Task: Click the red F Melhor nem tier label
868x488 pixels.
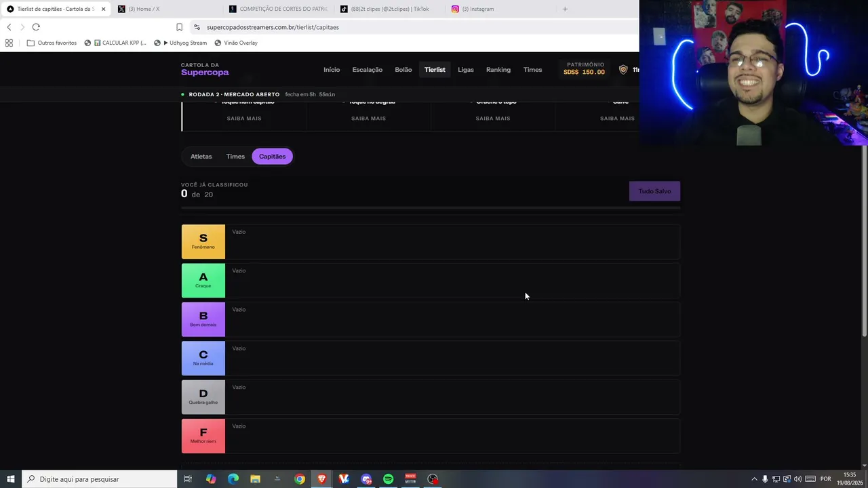Action: [203, 436]
